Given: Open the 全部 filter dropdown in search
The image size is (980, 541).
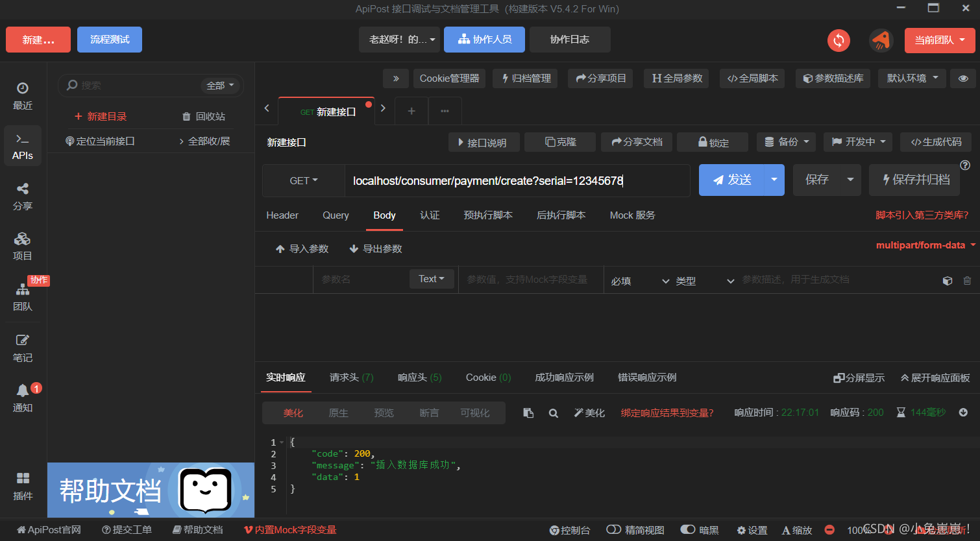Looking at the screenshot, I should click(x=220, y=85).
